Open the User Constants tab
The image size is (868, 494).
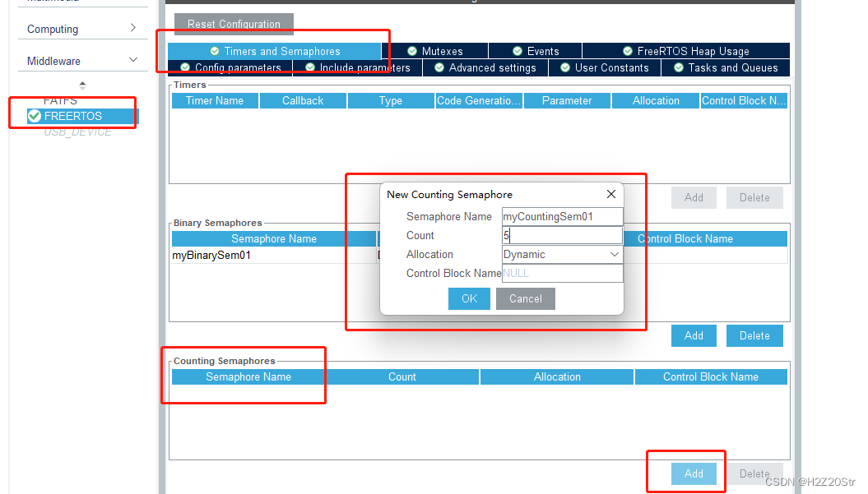coord(605,67)
